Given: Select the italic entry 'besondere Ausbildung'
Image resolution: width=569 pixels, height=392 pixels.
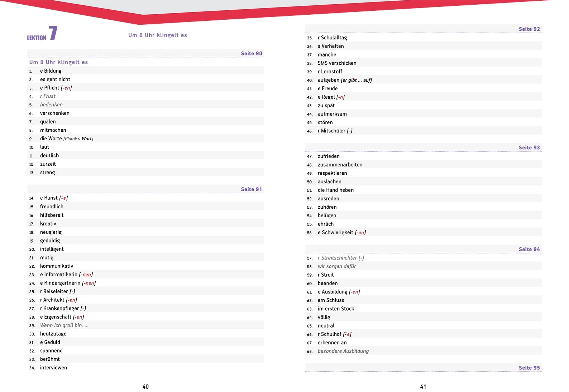Looking at the screenshot, I should point(343,351).
